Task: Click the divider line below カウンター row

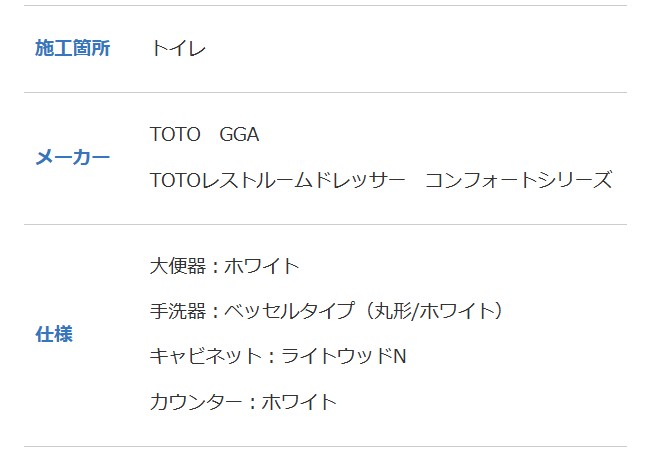Action: [x=325, y=446]
